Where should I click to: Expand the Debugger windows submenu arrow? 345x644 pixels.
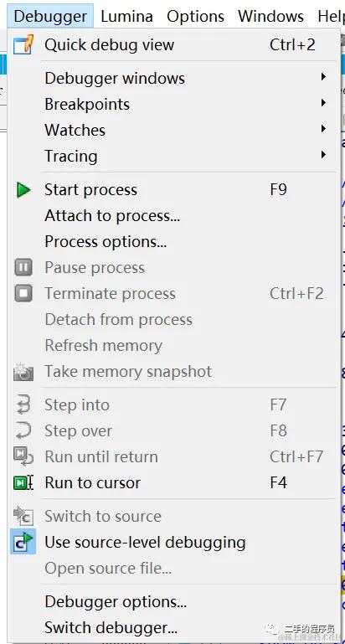pyautogui.click(x=323, y=77)
